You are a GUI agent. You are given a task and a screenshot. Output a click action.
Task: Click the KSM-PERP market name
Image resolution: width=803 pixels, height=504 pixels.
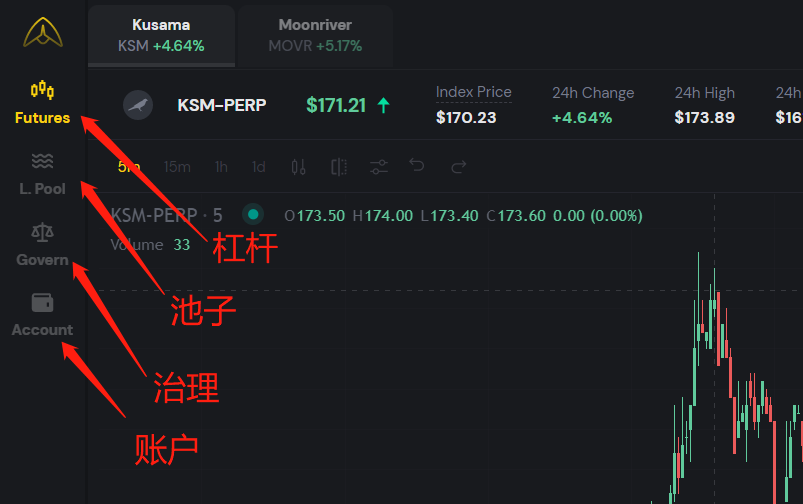coord(222,105)
